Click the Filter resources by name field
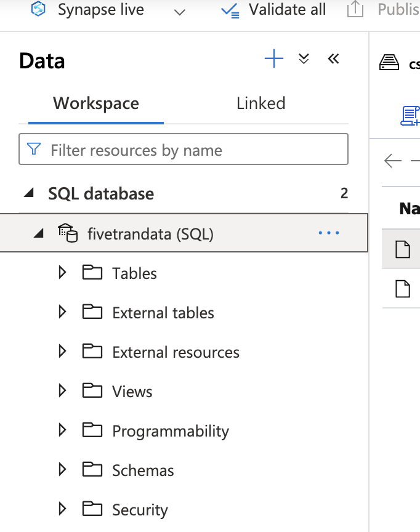This screenshot has width=420, height=532. 184,149
